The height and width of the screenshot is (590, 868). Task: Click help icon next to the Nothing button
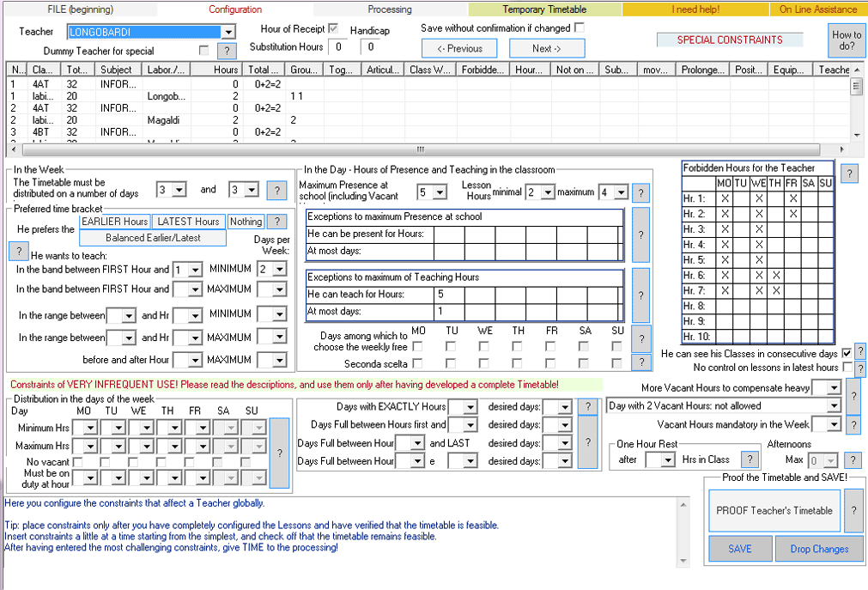coord(276,221)
